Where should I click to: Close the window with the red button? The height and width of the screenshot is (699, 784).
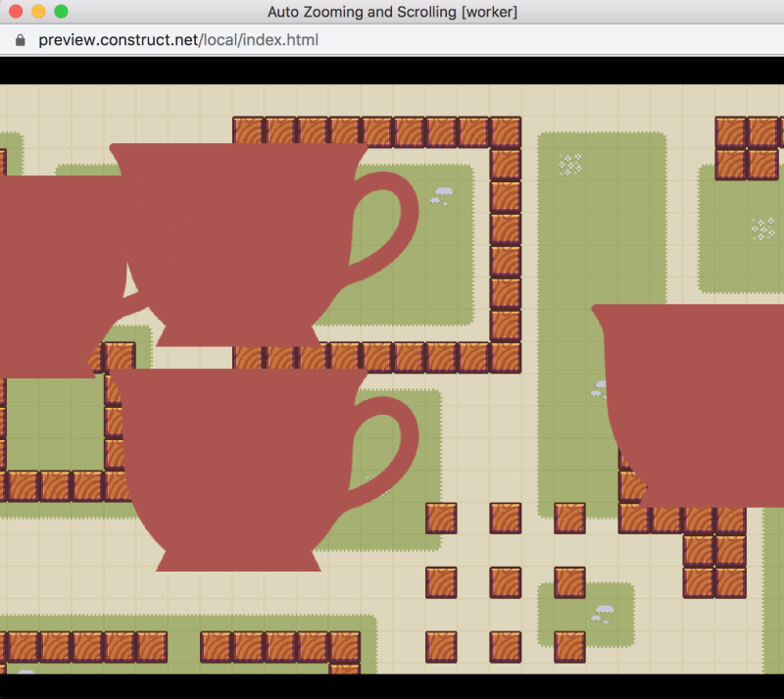16,11
